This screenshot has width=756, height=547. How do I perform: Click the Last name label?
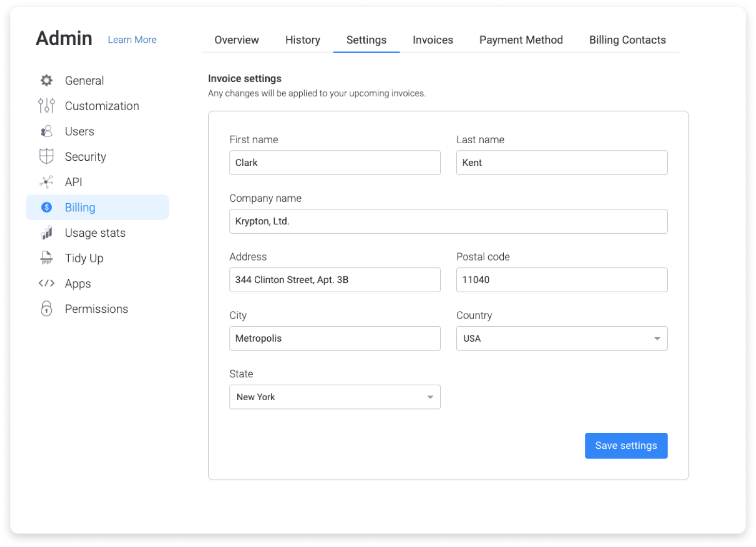[x=480, y=140]
